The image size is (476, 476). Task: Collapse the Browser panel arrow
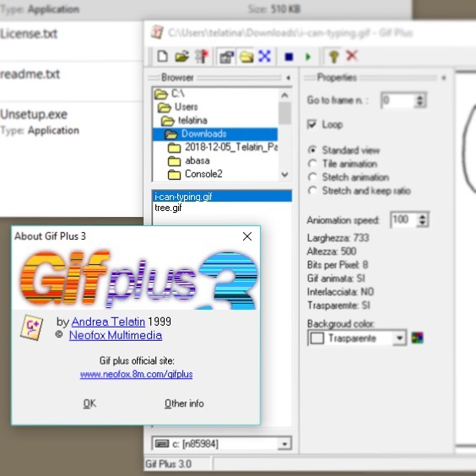coord(288,78)
